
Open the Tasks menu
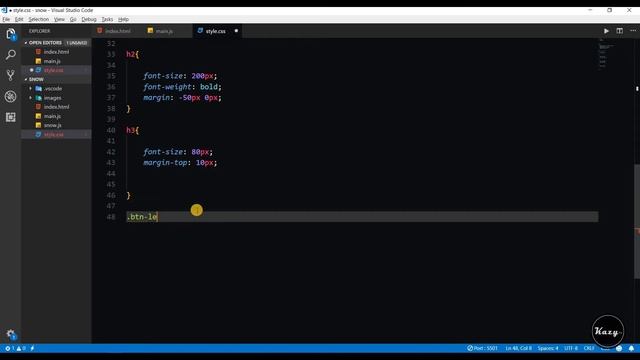pos(107,19)
